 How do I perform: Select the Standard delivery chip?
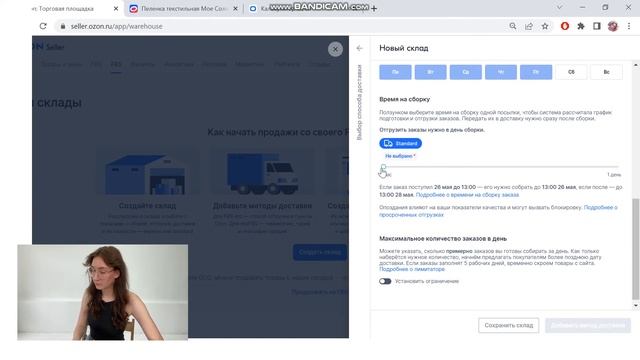[400, 143]
